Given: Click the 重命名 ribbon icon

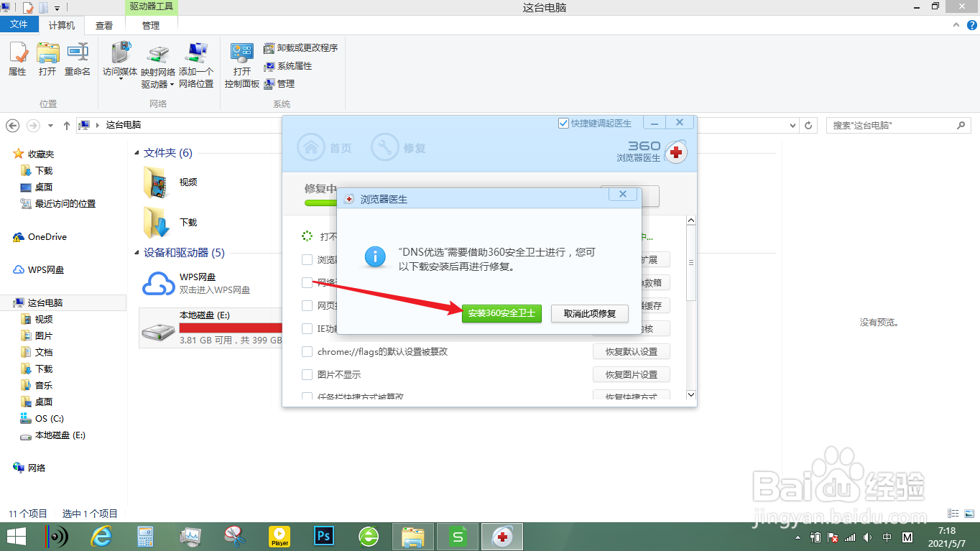Looking at the screenshot, I should click(x=78, y=59).
